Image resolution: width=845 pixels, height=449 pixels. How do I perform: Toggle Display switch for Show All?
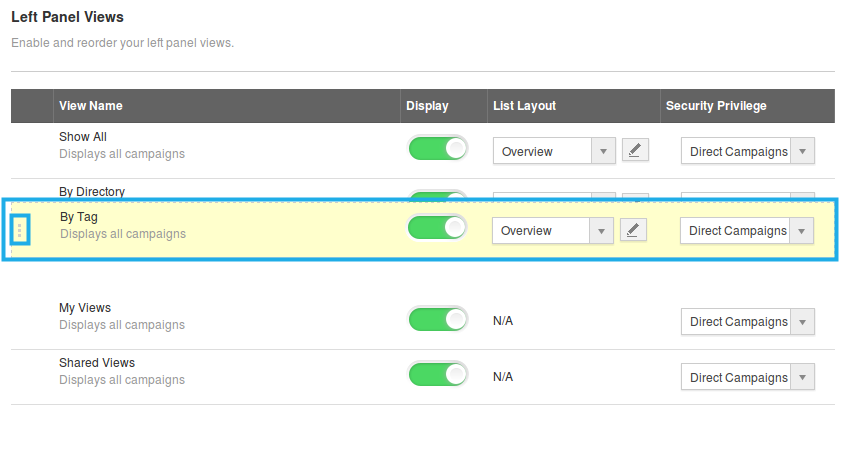438,149
